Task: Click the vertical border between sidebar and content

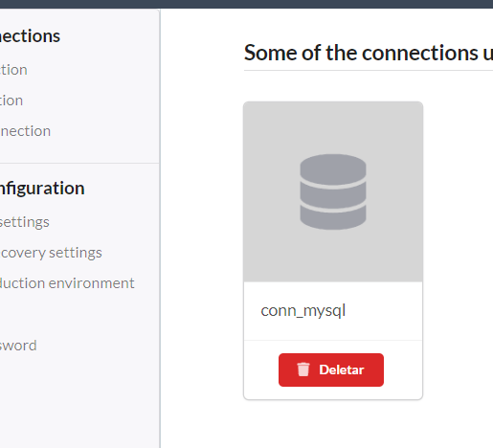Action: click(x=160, y=229)
